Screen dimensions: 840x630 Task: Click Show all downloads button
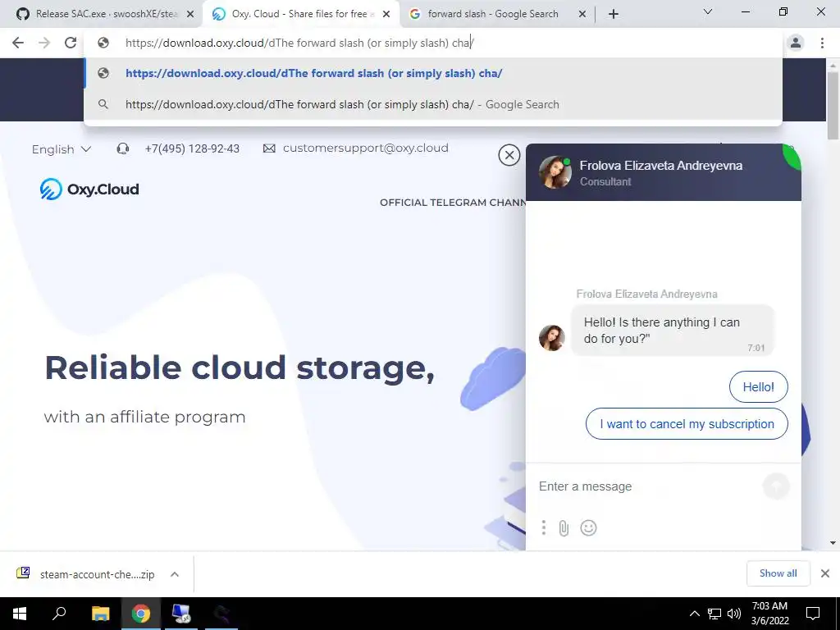click(x=778, y=573)
